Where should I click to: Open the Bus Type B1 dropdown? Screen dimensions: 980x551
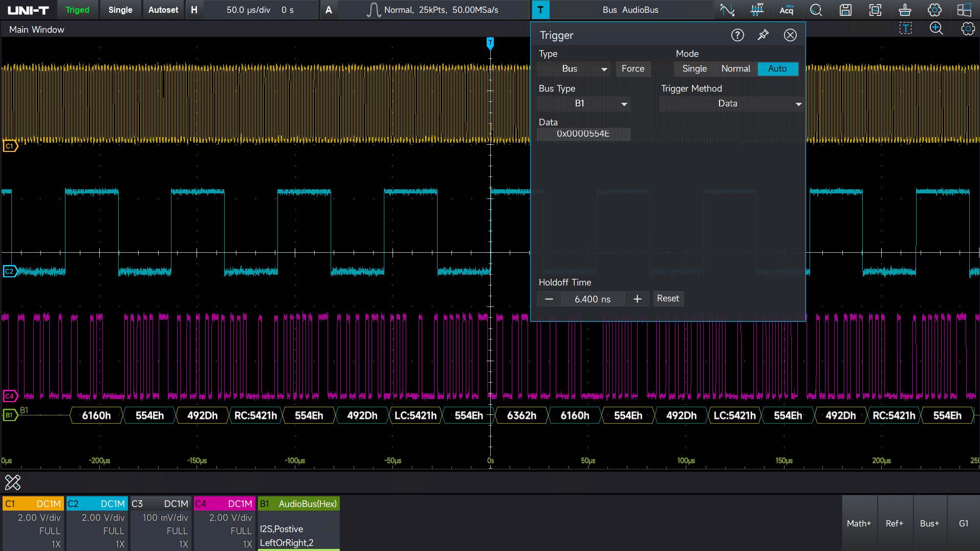584,103
